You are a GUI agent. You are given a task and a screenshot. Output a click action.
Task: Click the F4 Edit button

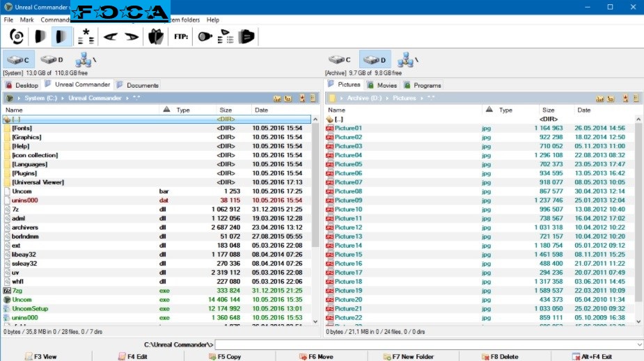(x=132, y=357)
